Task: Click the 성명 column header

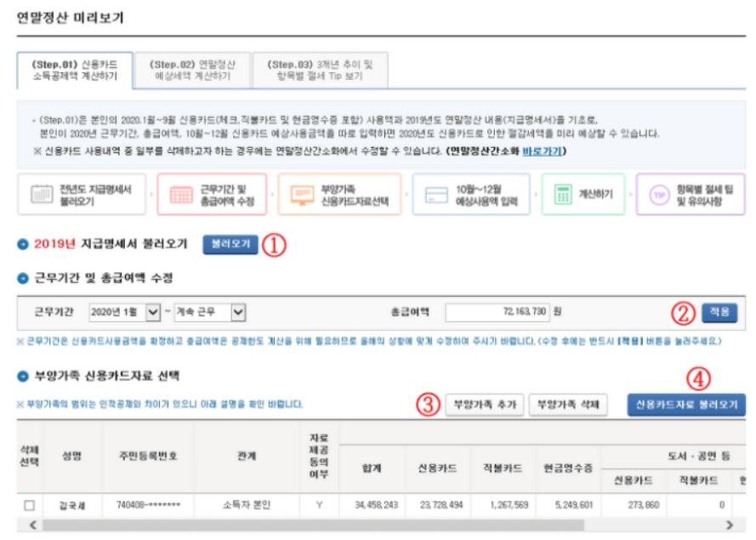Action: point(71,456)
